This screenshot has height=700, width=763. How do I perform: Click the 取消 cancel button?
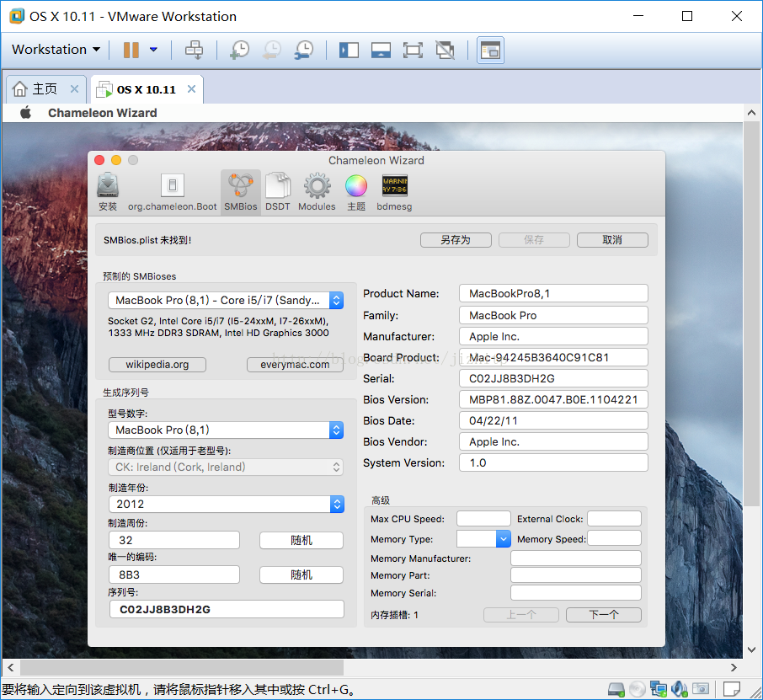612,240
